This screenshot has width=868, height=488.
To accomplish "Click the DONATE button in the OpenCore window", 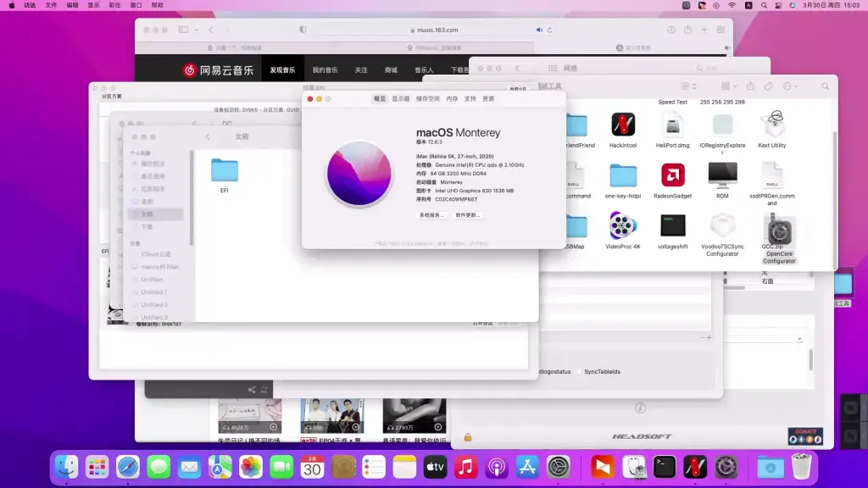I will click(x=805, y=436).
